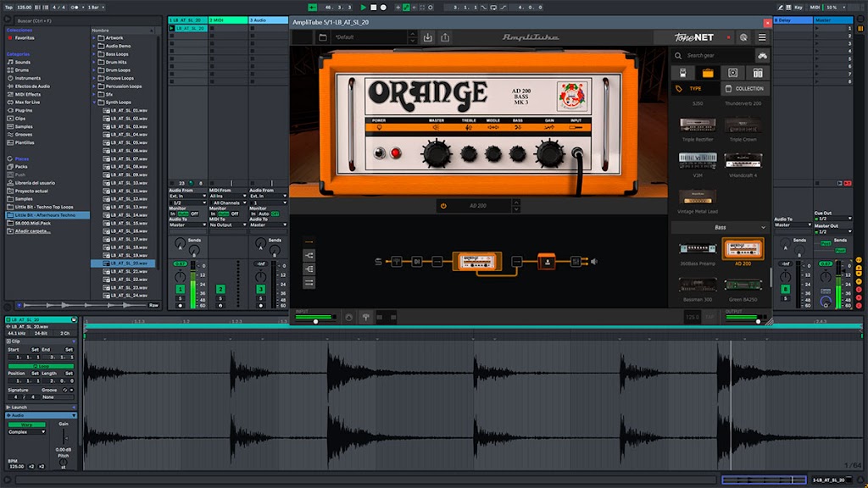Click the AmpliTube TAP tempo button
Viewport: 868px width, 488px height.
pyautogui.click(x=709, y=317)
